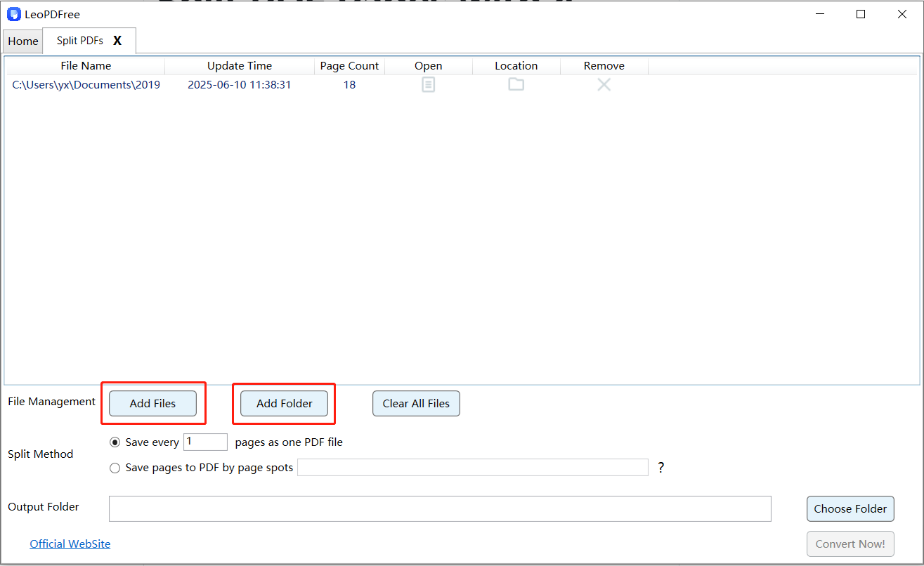Maximize the LeoPDFree window
The height and width of the screenshot is (566, 924).
tap(861, 14)
